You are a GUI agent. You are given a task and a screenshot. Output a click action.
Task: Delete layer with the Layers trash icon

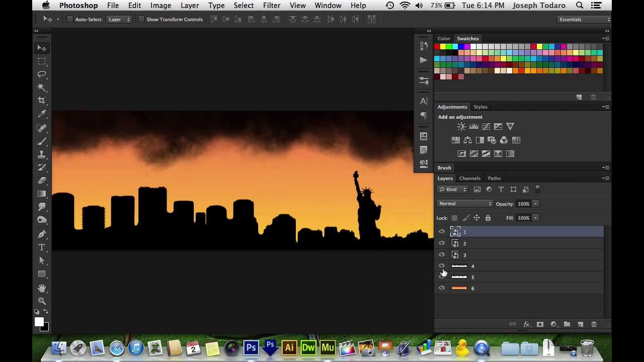click(x=594, y=324)
